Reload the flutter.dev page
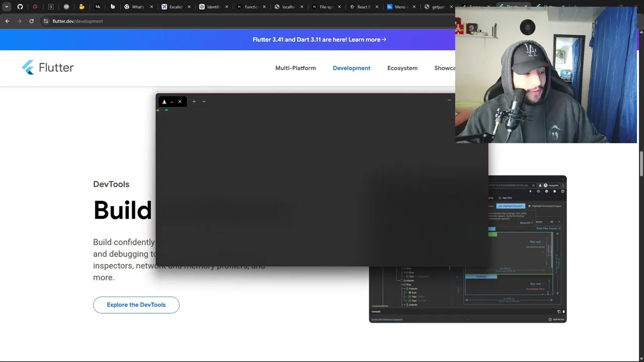The image size is (644, 362). pyautogui.click(x=31, y=21)
